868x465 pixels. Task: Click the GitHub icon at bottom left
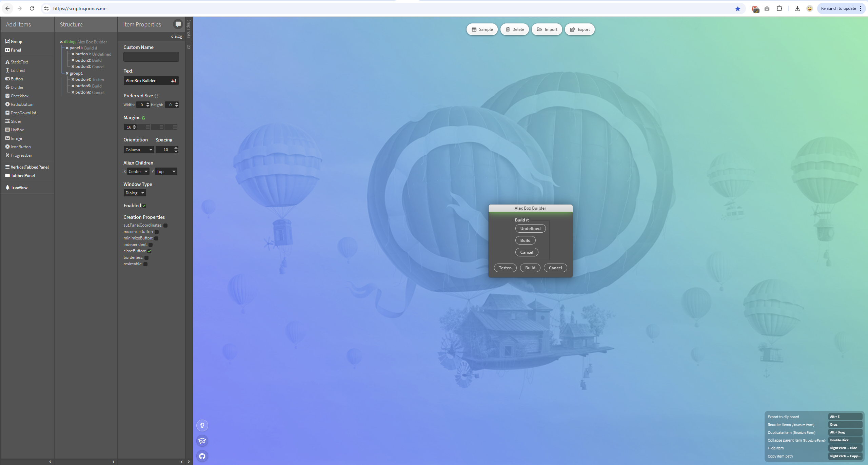(x=202, y=456)
